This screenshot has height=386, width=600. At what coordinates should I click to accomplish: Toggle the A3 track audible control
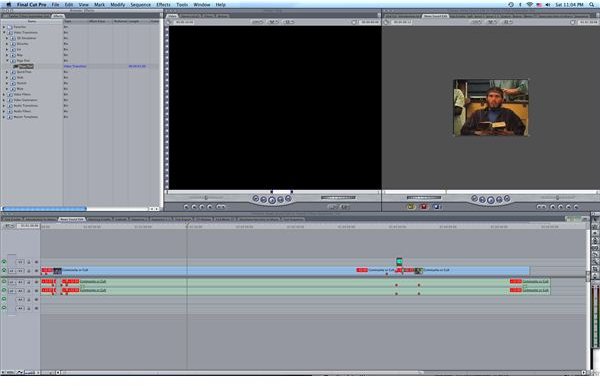(4, 299)
